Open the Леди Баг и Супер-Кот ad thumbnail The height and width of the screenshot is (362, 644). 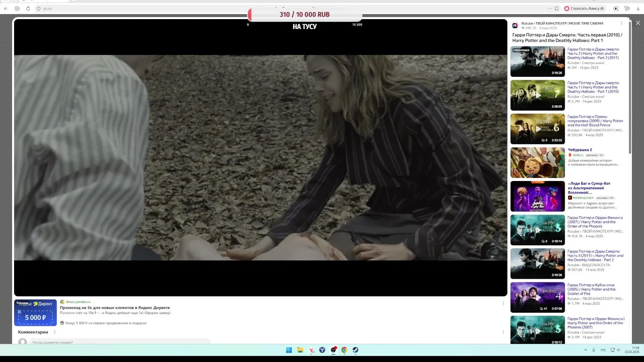point(537,196)
